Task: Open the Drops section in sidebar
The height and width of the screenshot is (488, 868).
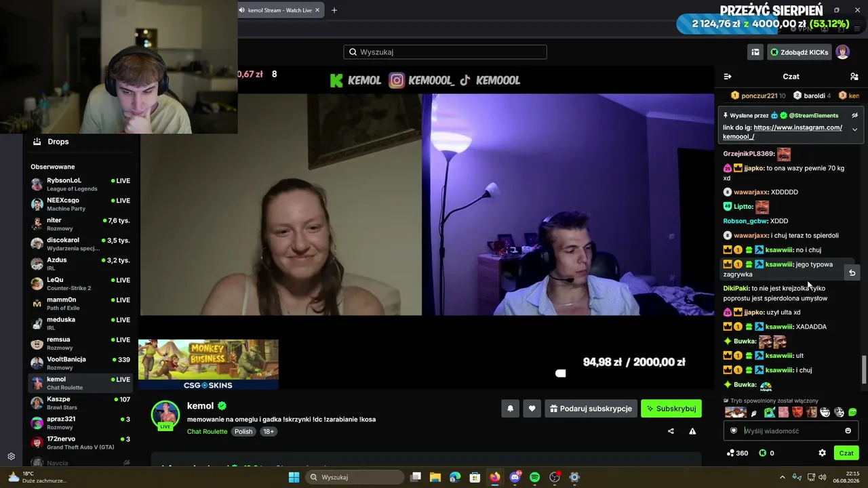Action: pyautogui.click(x=80, y=142)
